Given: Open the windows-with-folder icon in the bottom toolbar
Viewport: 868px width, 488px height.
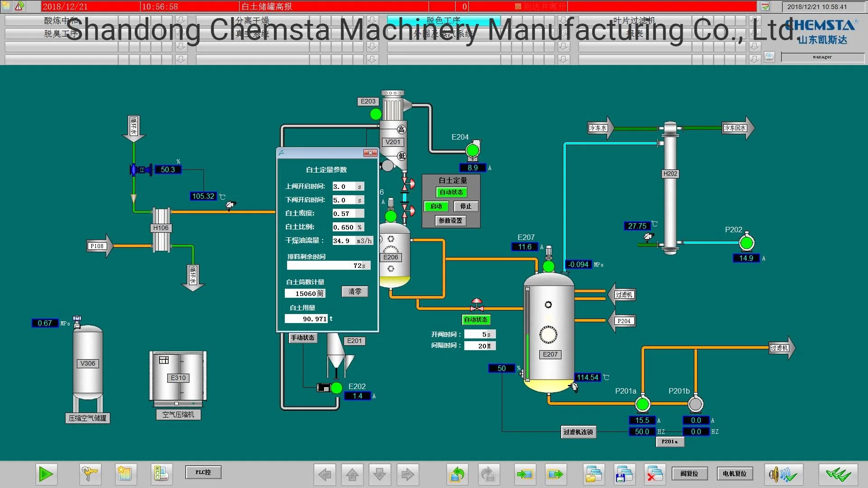Looking at the screenshot, I should tap(594, 474).
